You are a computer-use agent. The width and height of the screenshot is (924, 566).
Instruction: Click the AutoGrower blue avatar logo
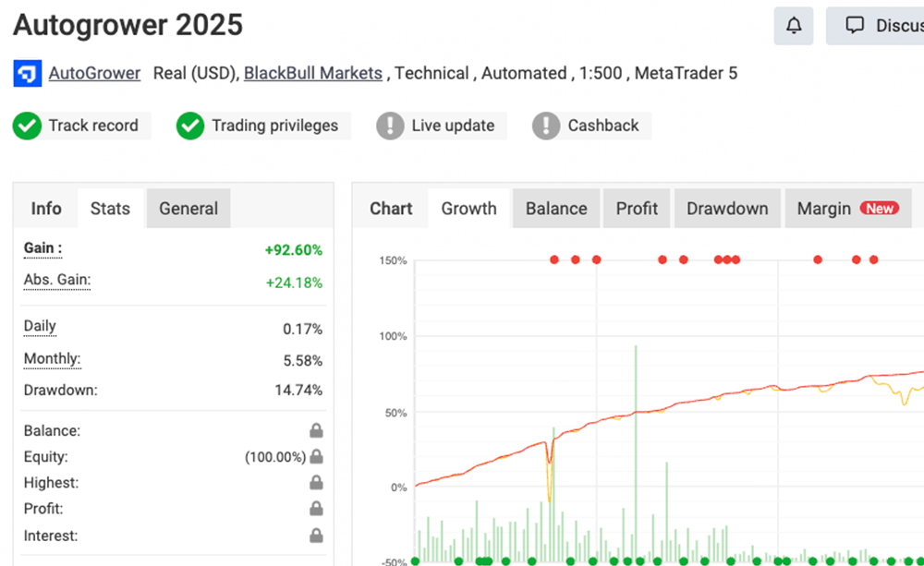pos(27,73)
